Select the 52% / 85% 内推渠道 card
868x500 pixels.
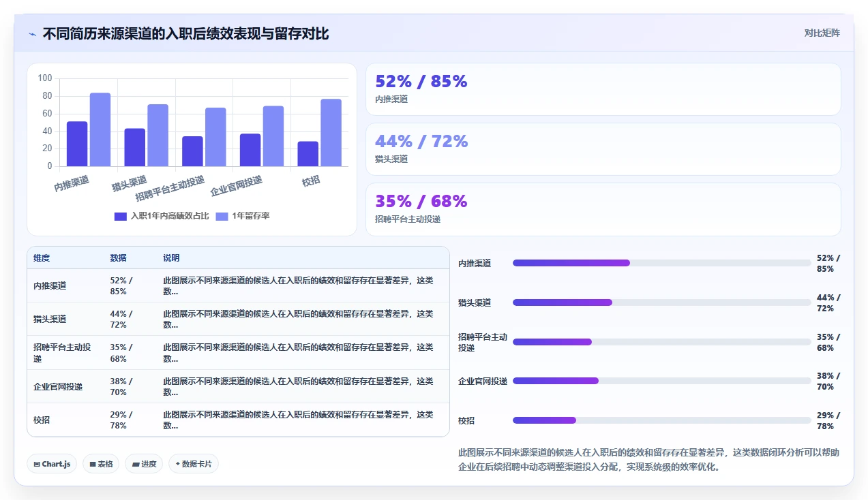click(603, 89)
